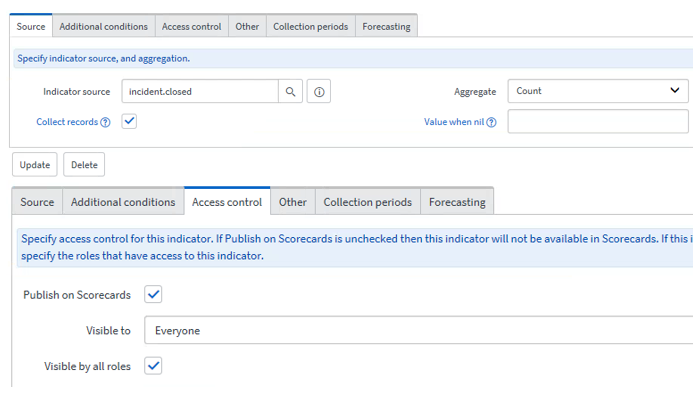Click the Aggregate dropdown chevron arrow
Image resolution: width=693 pixels, height=394 pixels.
[674, 91]
